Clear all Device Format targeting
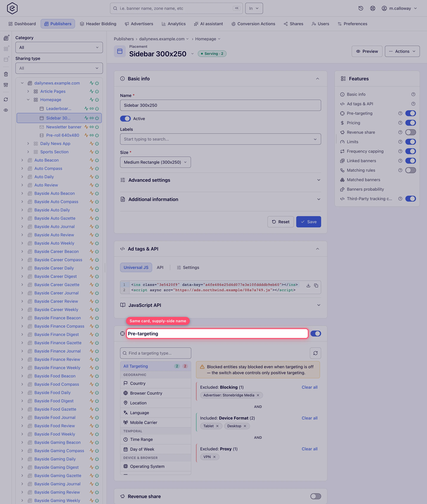The width and height of the screenshot is (427, 504). pos(310,418)
